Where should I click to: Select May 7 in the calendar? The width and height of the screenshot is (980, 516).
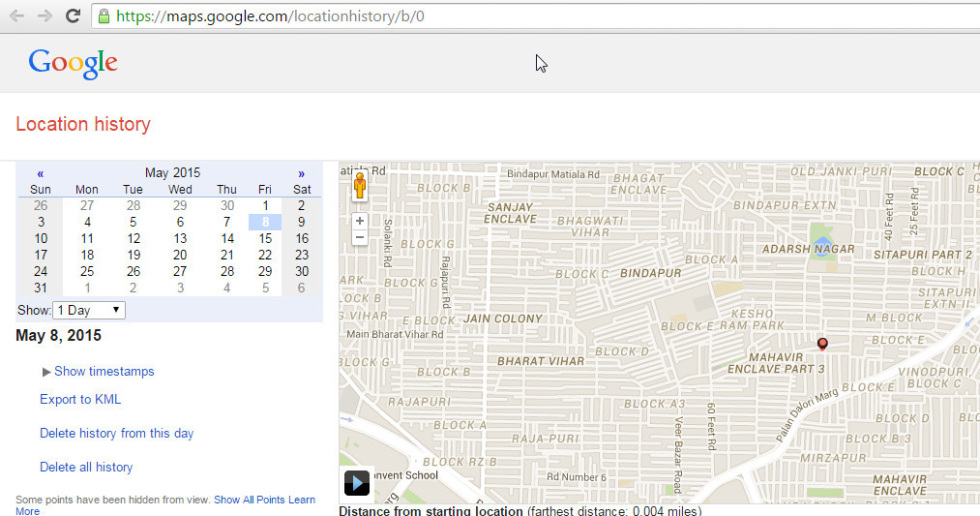point(227,222)
